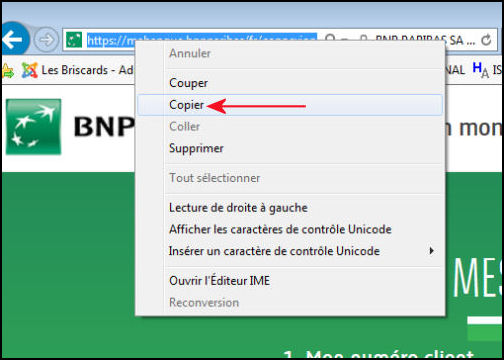Click the favorites star icon in bookmarks bar

point(7,70)
